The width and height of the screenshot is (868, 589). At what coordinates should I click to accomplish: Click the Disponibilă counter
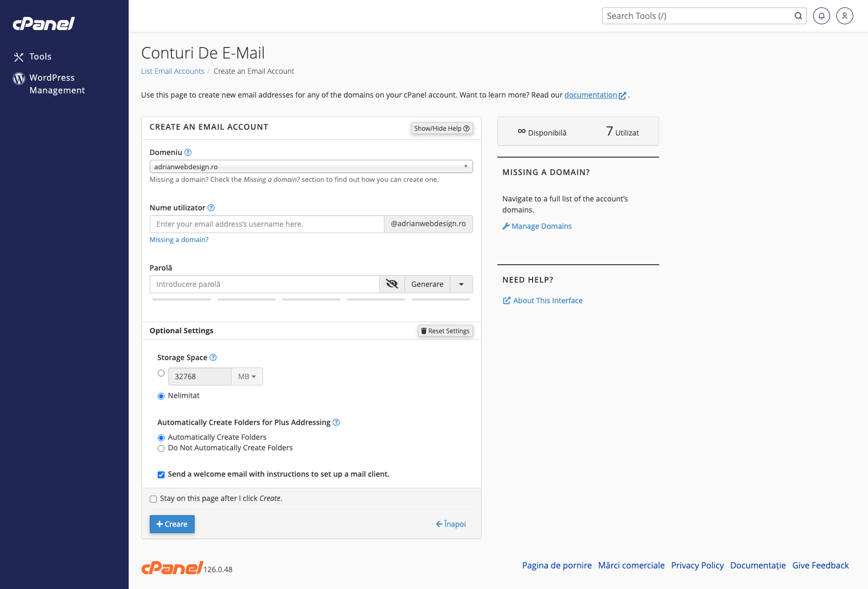pyautogui.click(x=542, y=132)
